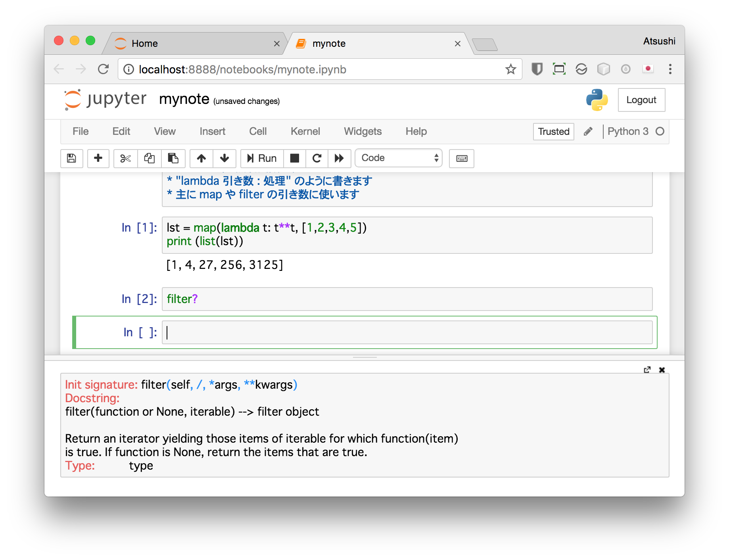Viewport: 729px width, 560px height.
Task: Click the Logout button
Action: pyautogui.click(x=641, y=100)
